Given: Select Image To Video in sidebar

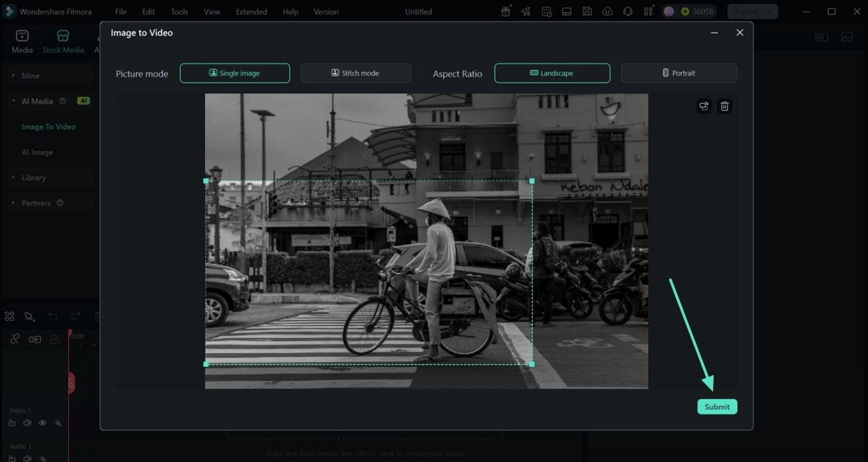Looking at the screenshot, I should pyautogui.click(x=49, y=127).
